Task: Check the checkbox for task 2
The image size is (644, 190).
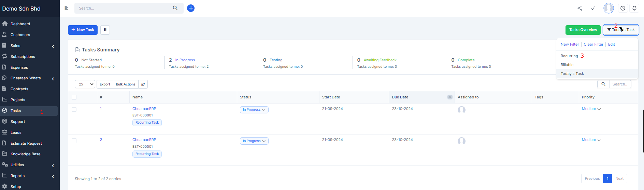Action: [x=74, y=141]
